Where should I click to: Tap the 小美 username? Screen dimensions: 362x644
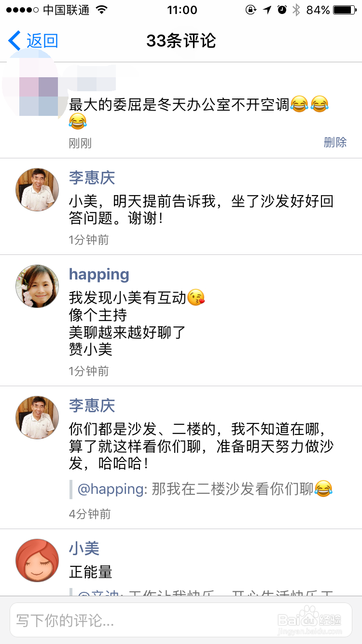[84, 548]
